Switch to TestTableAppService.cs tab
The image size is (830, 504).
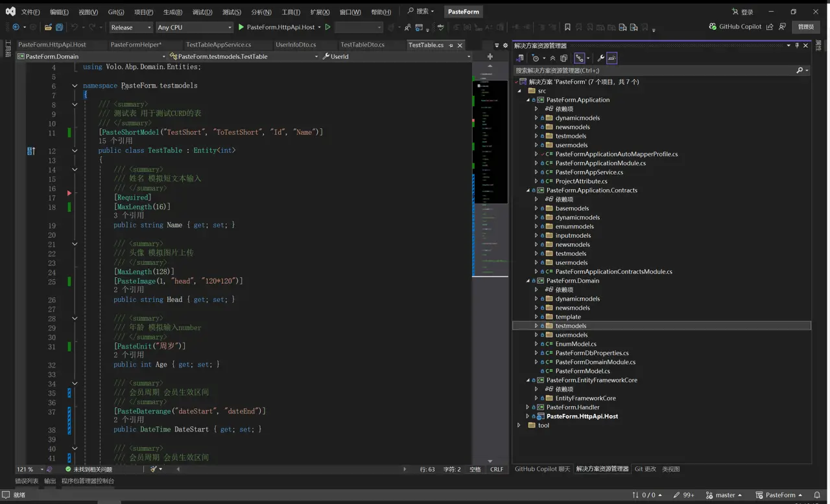click(x=219, y=45)
